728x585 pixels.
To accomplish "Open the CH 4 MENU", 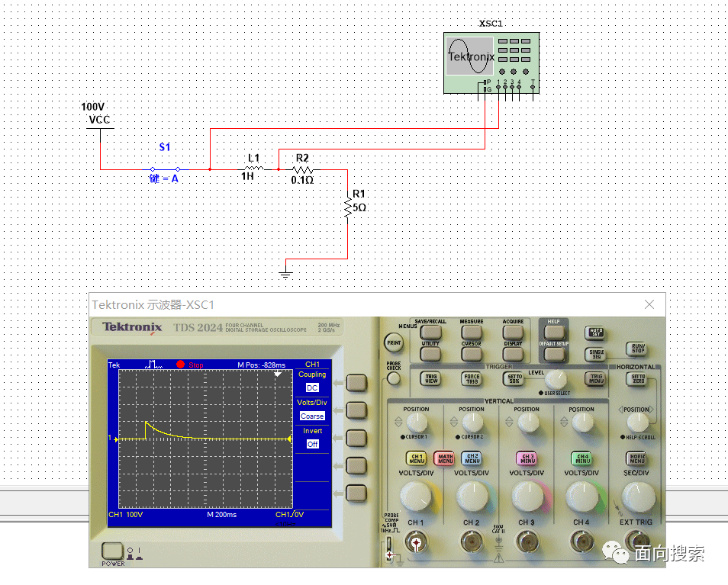I will tap(582, 458).
